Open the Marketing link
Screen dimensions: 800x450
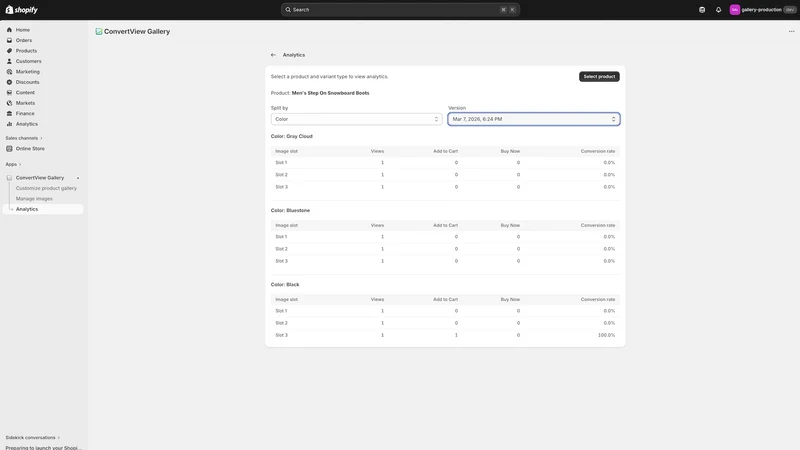[x=28, y=72]
